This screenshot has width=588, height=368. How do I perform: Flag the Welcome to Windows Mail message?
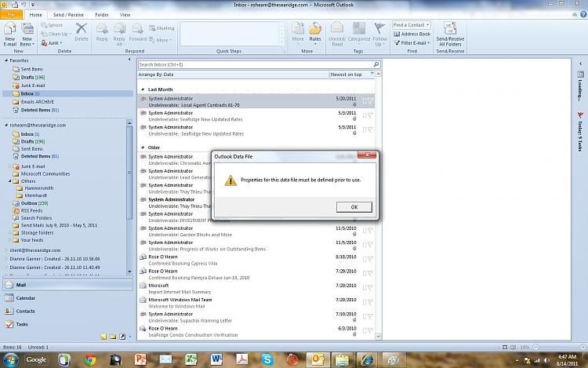[370, 302]
